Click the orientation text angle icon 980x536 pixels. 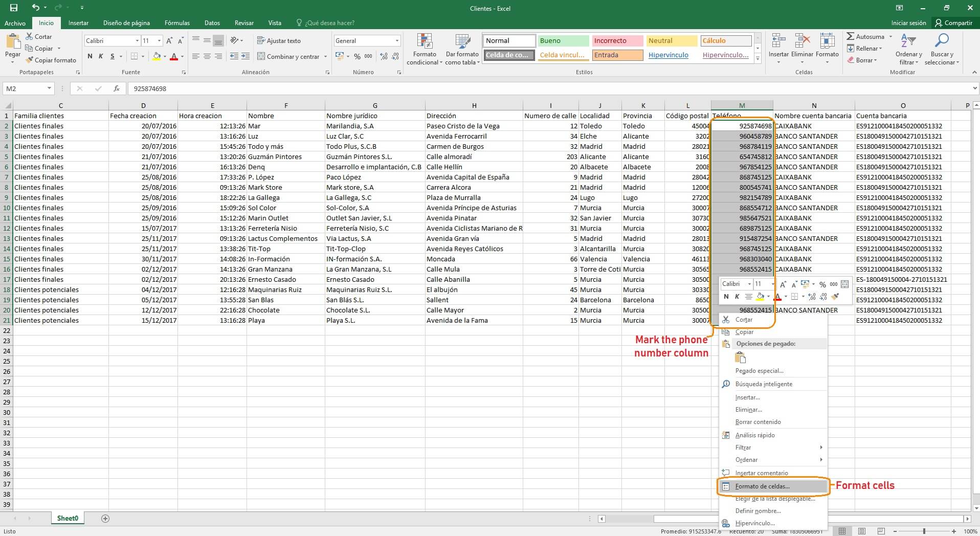pyautogui.click(x=235, y=40)
